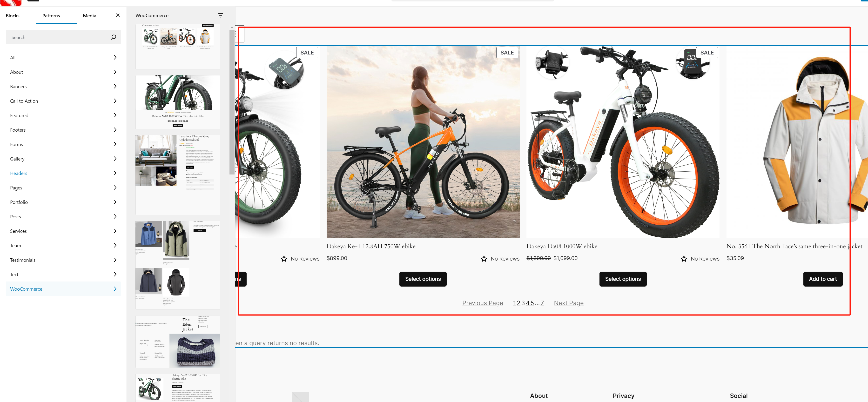
Task: Open the Testimonials category chevron
Action: pyautogui.click(x=115, y=260)
